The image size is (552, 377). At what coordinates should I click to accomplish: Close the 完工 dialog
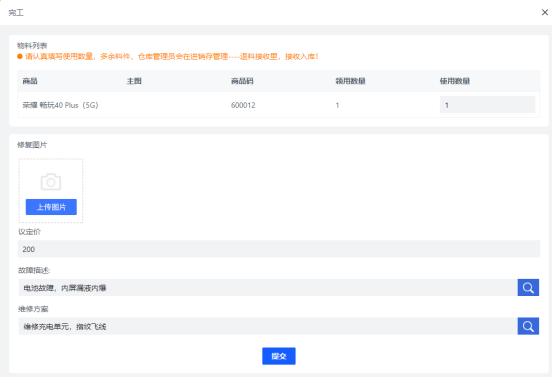[x=545, y=12]
